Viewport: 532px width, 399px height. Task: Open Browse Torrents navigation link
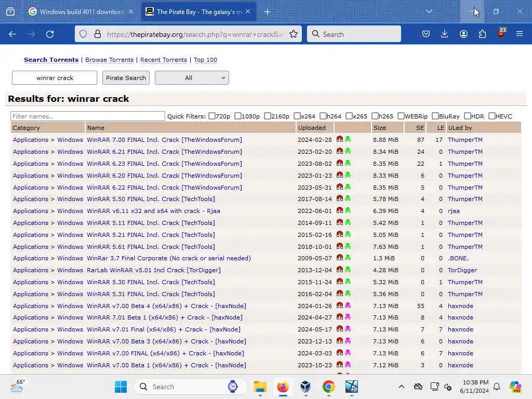pyautogui.click(x=109, y=60)
